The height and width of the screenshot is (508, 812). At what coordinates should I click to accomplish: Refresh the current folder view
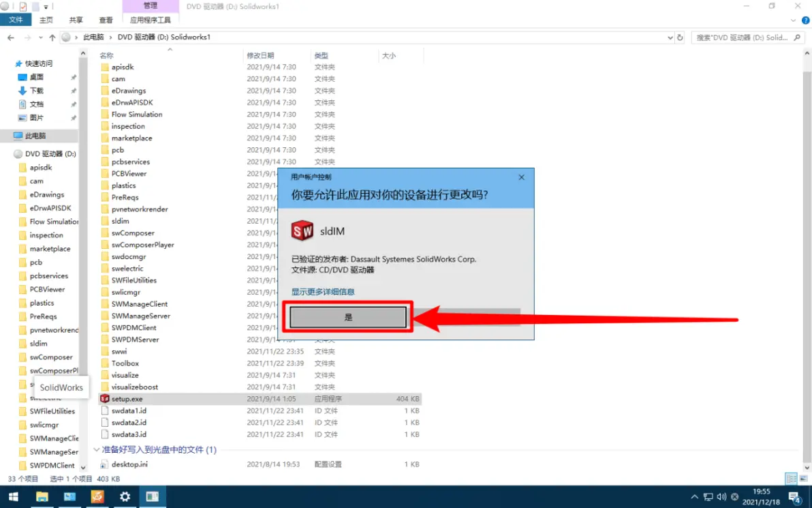click(680, 38)
